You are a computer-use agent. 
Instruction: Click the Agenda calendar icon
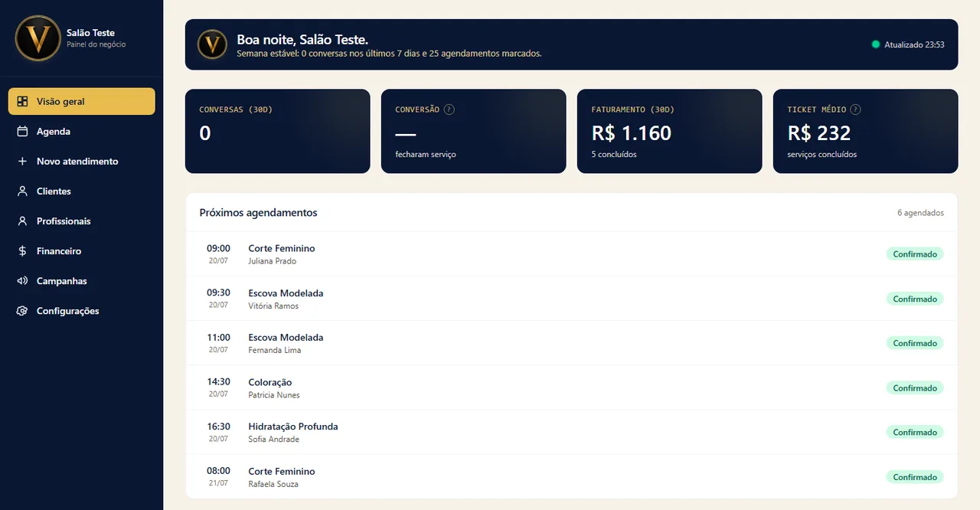tap(22, 131)
